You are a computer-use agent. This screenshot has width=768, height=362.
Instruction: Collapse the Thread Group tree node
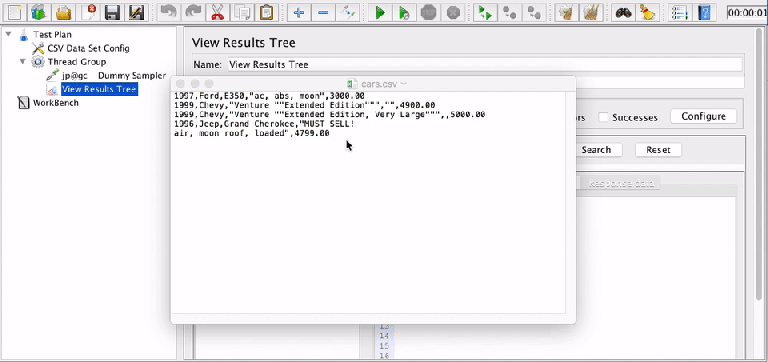[23, 62]
